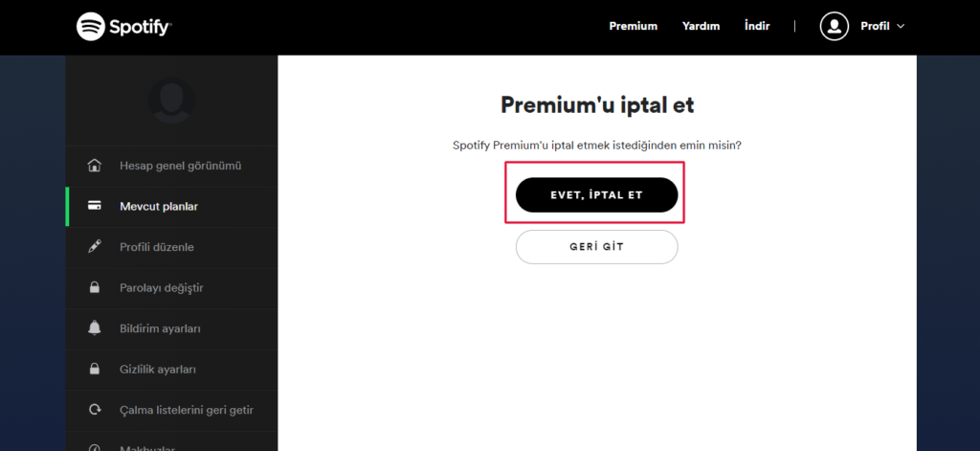Confirm with Evet, İptal Et button

tap(596, 194)
